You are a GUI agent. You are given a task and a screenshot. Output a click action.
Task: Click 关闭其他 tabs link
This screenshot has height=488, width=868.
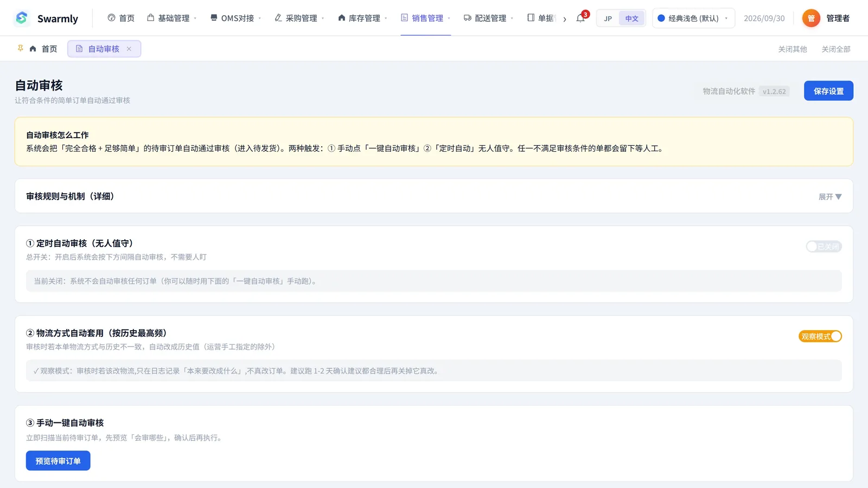coord(793,49)
